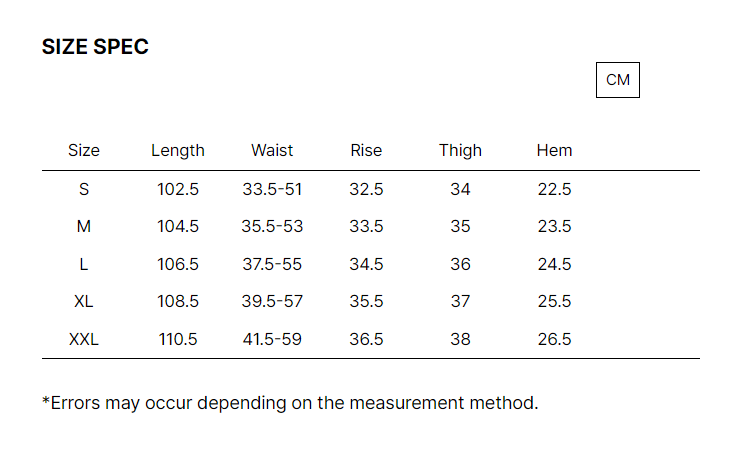The width and height of the screenshot is (738, 466).
Task: Click the Waist column header
Action: point(272,151)
